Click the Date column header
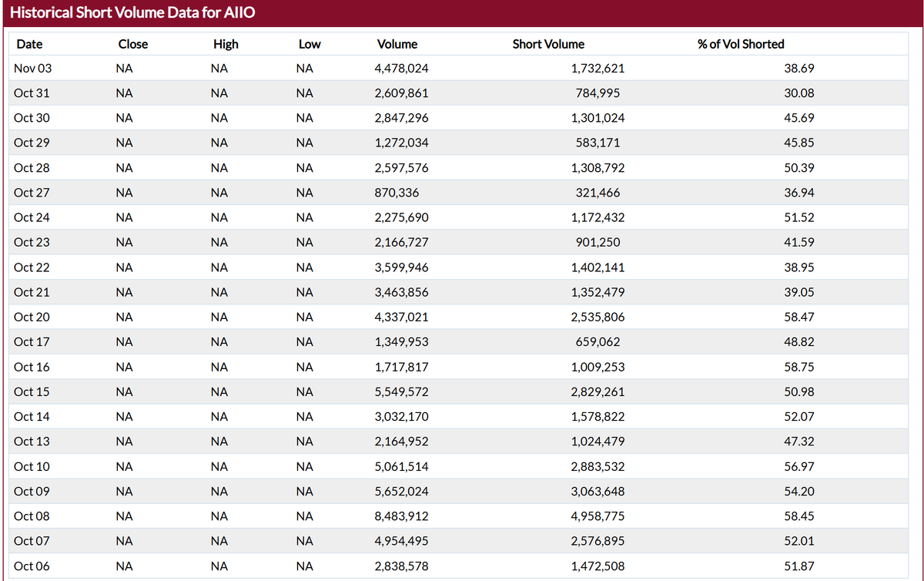Screen dimensions: 924x581 coord(29,44)
